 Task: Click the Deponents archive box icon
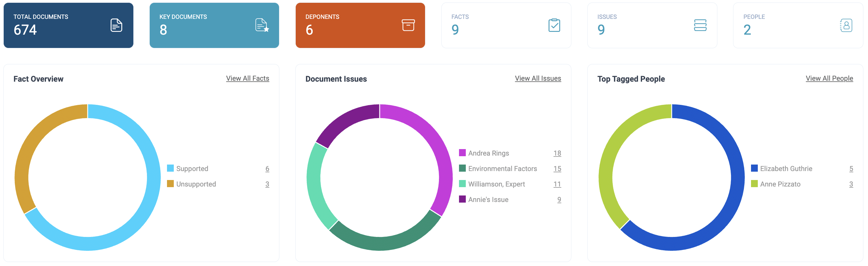pos(408,25)
